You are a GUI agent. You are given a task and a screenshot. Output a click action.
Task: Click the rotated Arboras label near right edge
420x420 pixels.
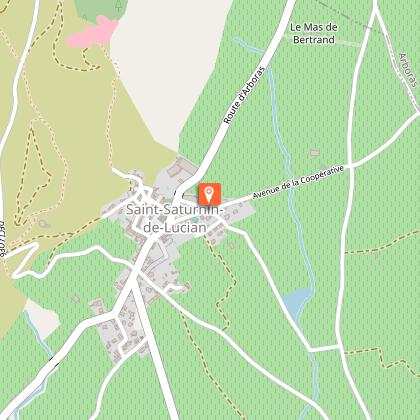(x=408, y=70)
